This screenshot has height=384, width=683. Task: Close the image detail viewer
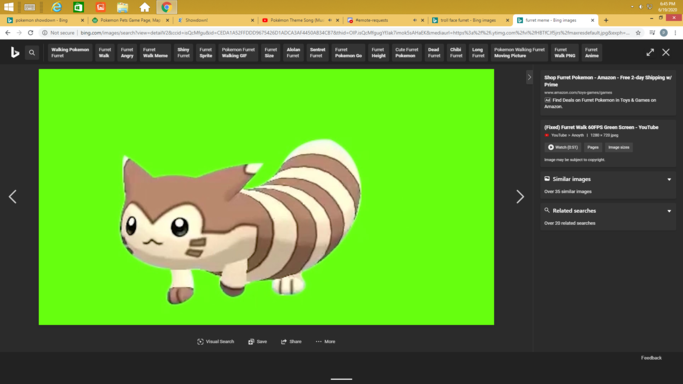666,52
